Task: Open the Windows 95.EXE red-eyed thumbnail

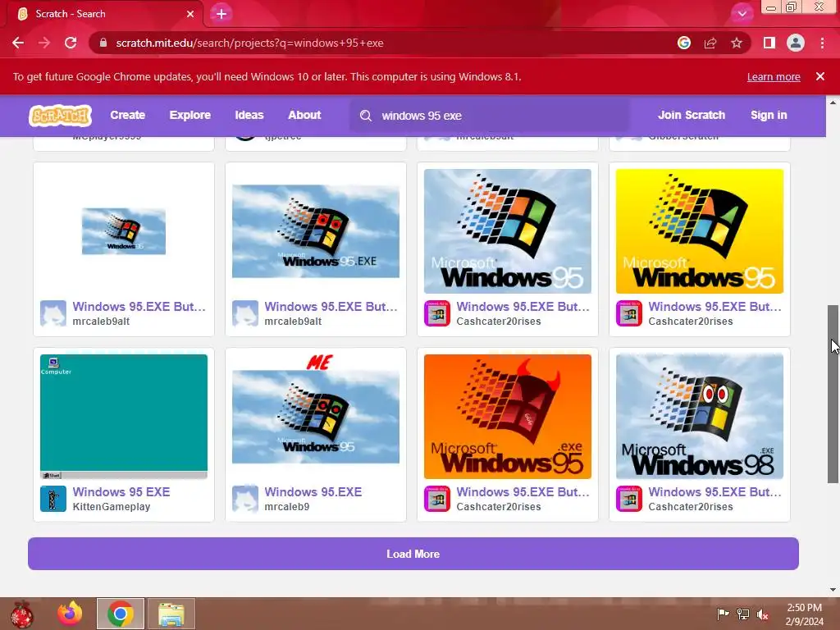Action: [316, 231]
